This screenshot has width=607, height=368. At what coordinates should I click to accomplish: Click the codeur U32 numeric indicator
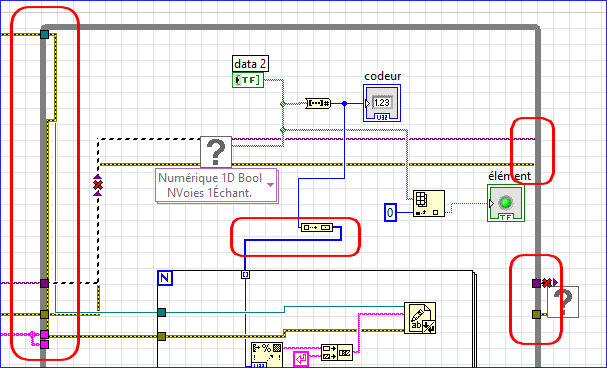[382, 103]
